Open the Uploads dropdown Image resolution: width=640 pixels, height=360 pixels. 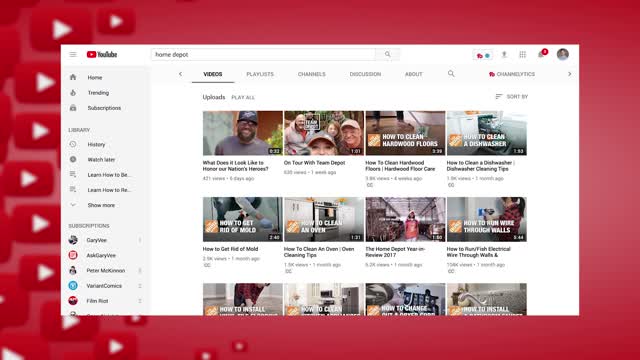214,97
